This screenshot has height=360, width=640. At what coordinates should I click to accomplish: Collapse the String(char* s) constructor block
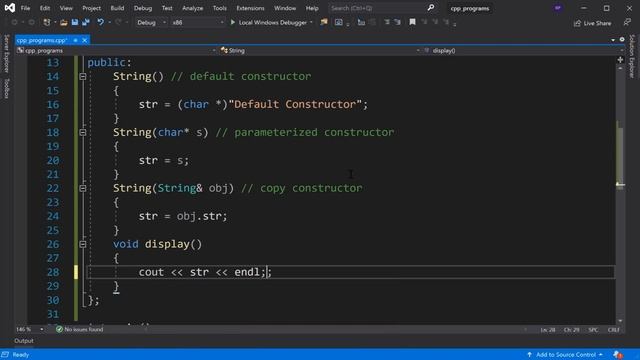pos(82,132)
